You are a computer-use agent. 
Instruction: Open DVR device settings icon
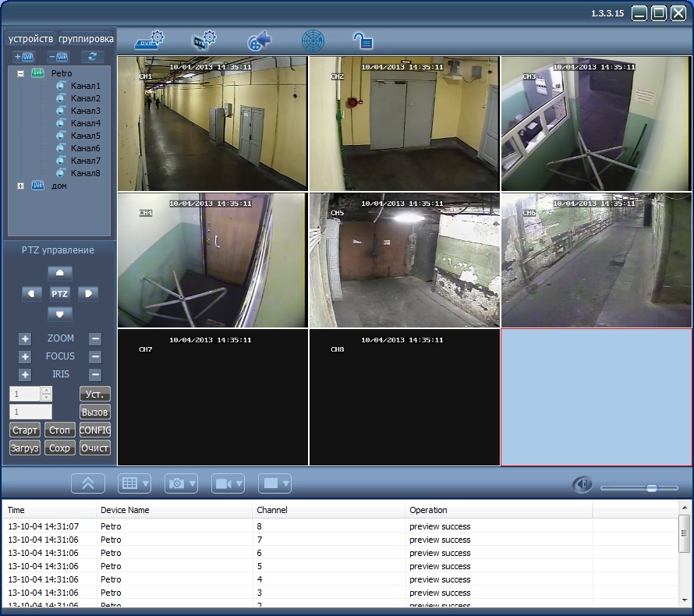coord(149,41)
